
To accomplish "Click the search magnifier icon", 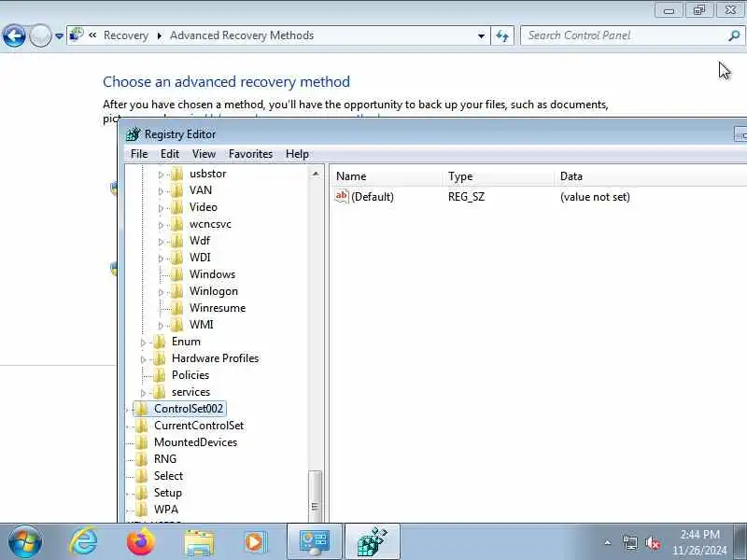I will point(734,35).
